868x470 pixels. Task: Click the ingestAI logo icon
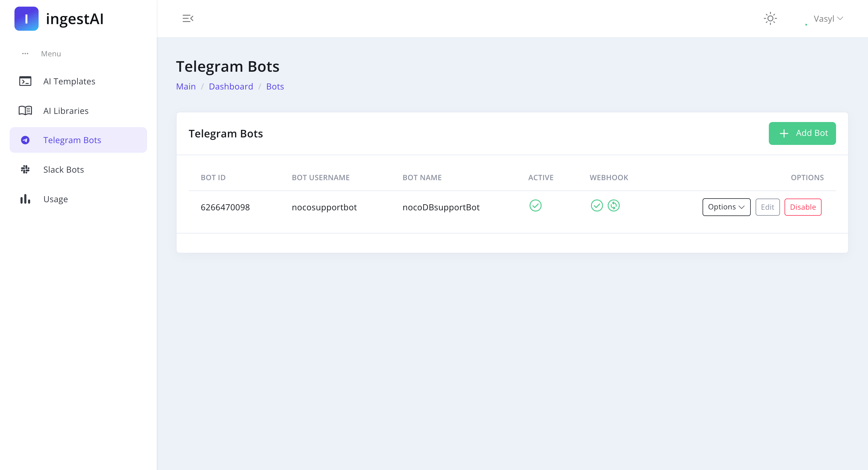click(26, 19)
